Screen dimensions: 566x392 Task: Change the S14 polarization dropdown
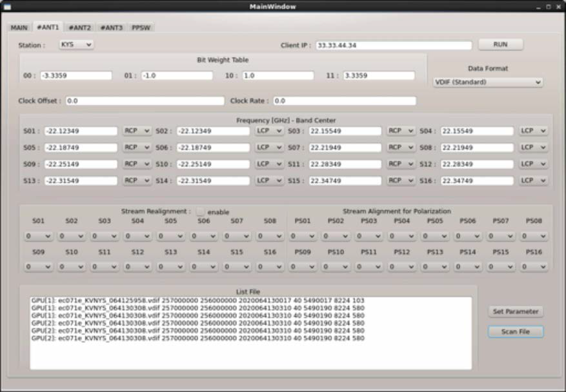click(x=269, y=181)
